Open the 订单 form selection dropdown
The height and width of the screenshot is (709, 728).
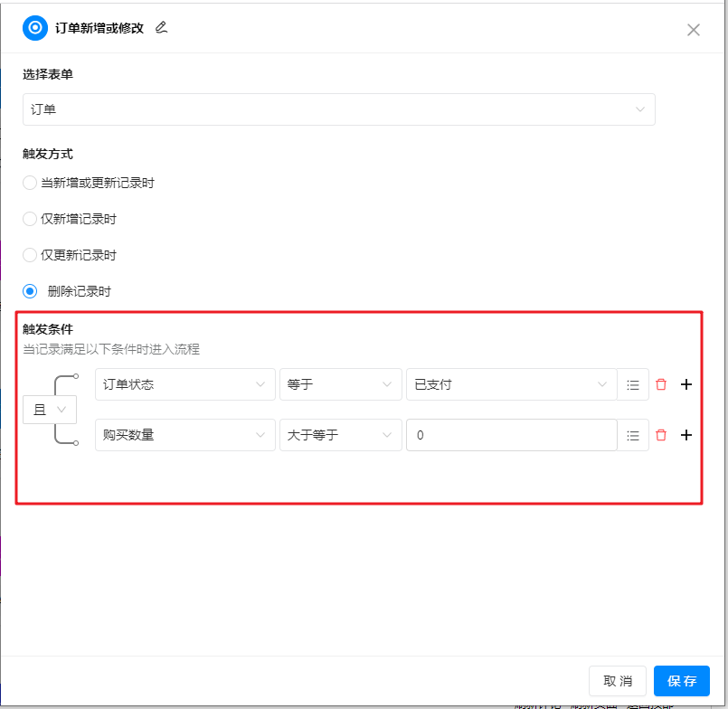coord(338,109)
